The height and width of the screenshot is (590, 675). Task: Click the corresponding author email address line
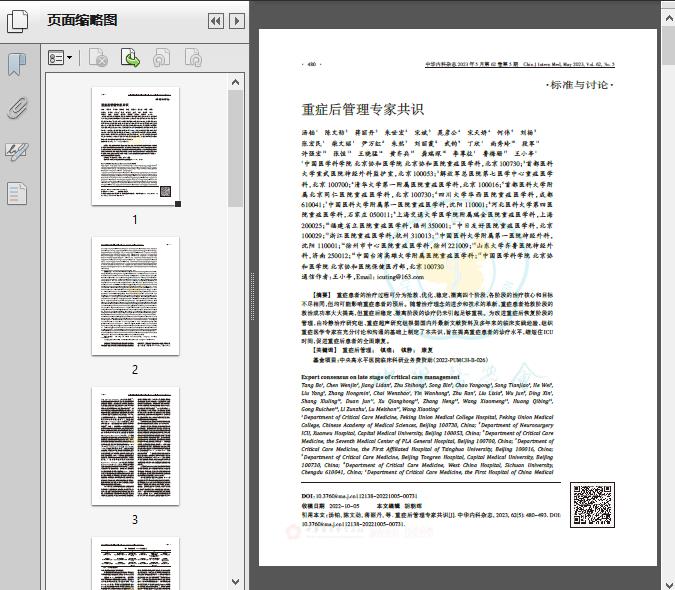pos(362,277)
